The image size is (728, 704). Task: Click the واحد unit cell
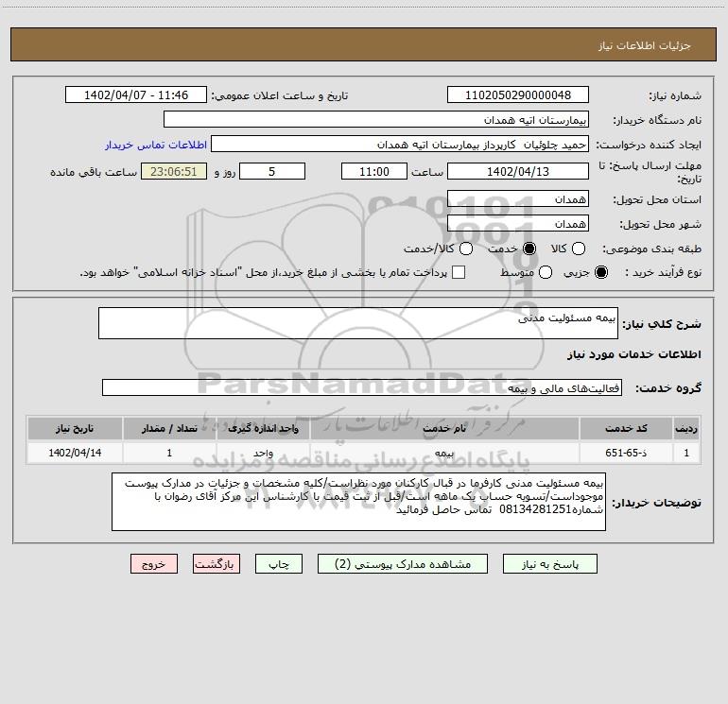pyautogui.click(x=263, y=453)
